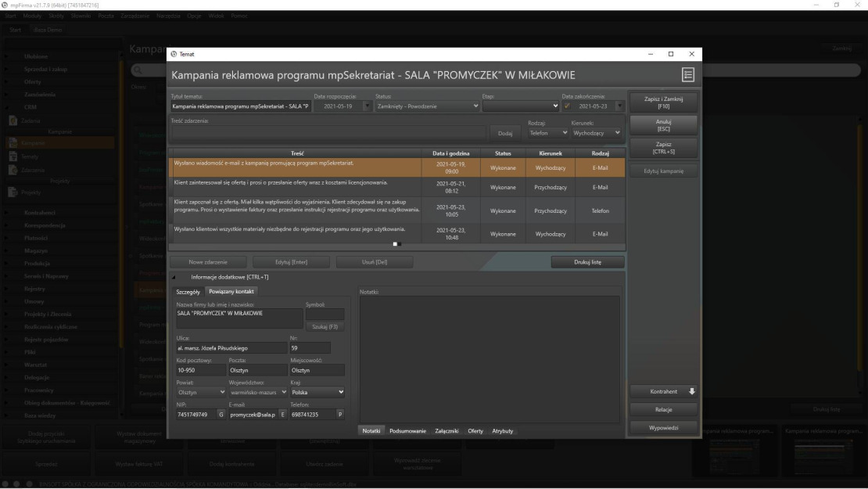Click the Kierunek column header

(x=551, y=153)
